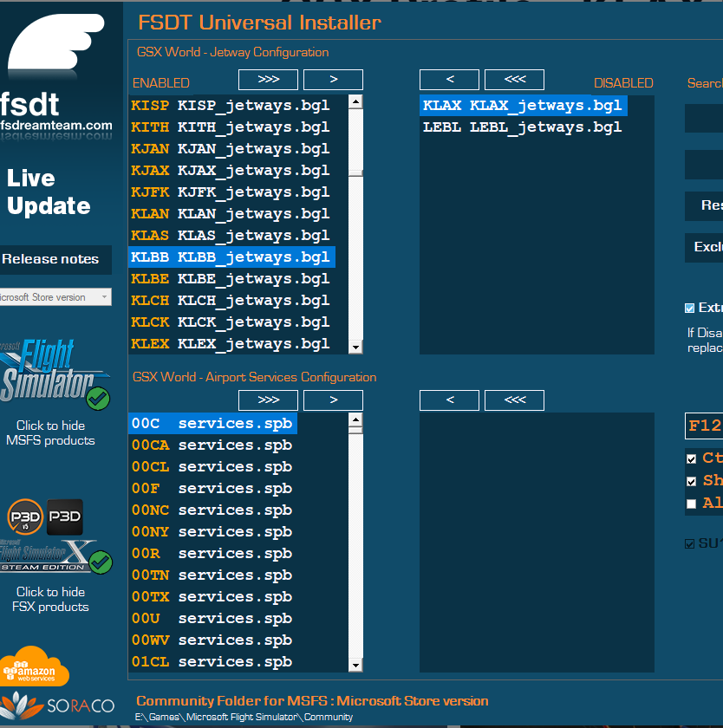Screen dimensions: 723x728
Task: Click the Soraco logo
Action: click(57, 705)
